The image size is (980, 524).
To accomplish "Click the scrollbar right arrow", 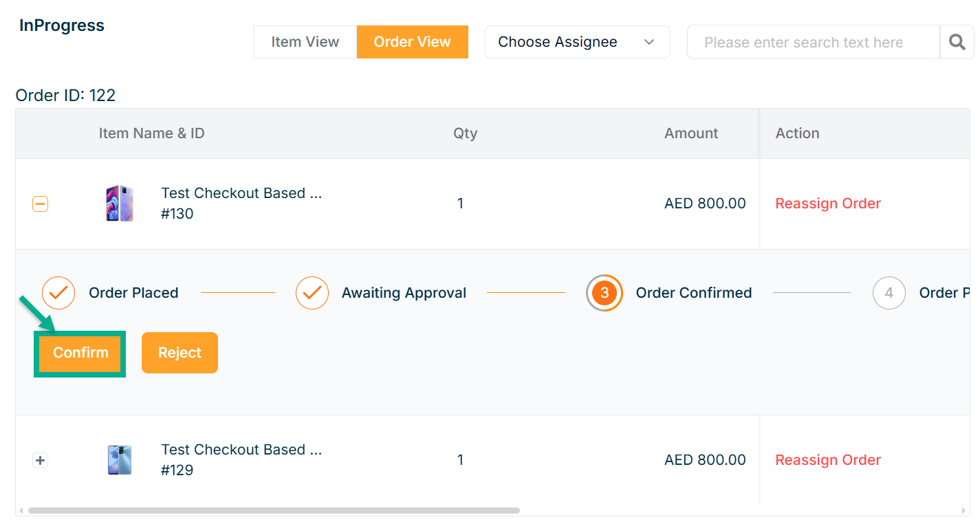I will 963,511.
